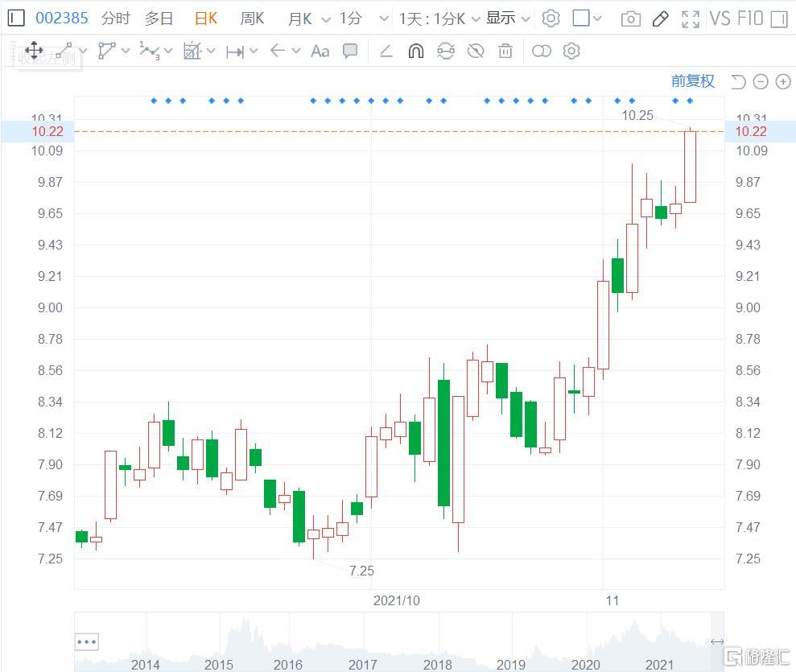Viewport: 796px width, 672px height.
Task: Select the range measure tool
Action: pyautogui.click(x=235, y=52)
